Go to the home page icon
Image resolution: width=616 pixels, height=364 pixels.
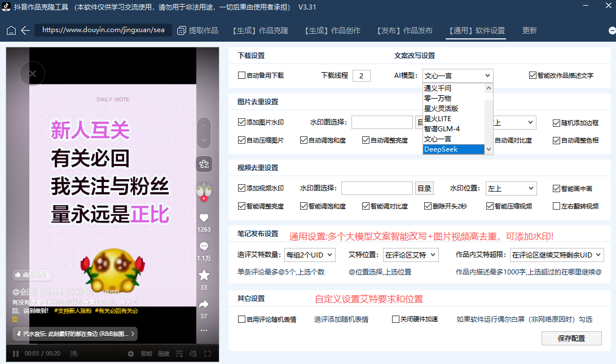[x=11, y=30]
